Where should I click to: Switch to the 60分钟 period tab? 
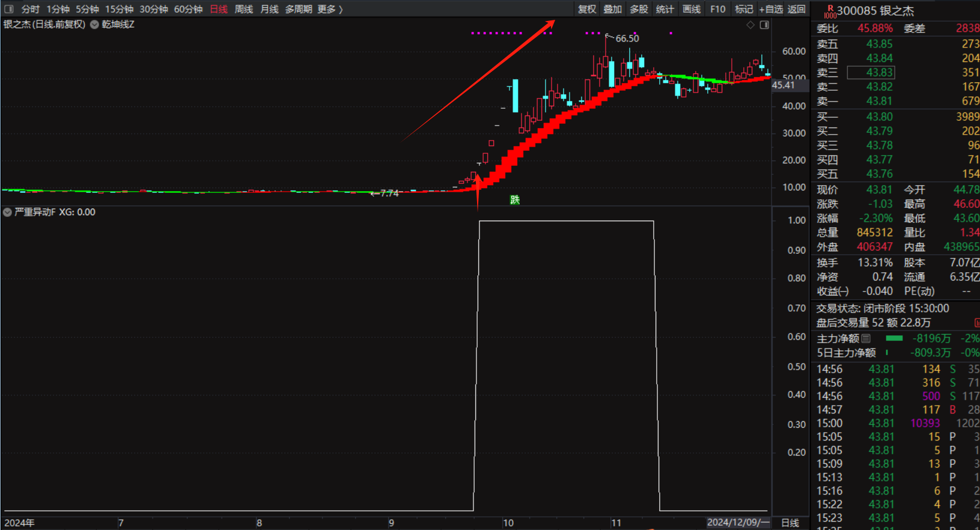[188, 9]
